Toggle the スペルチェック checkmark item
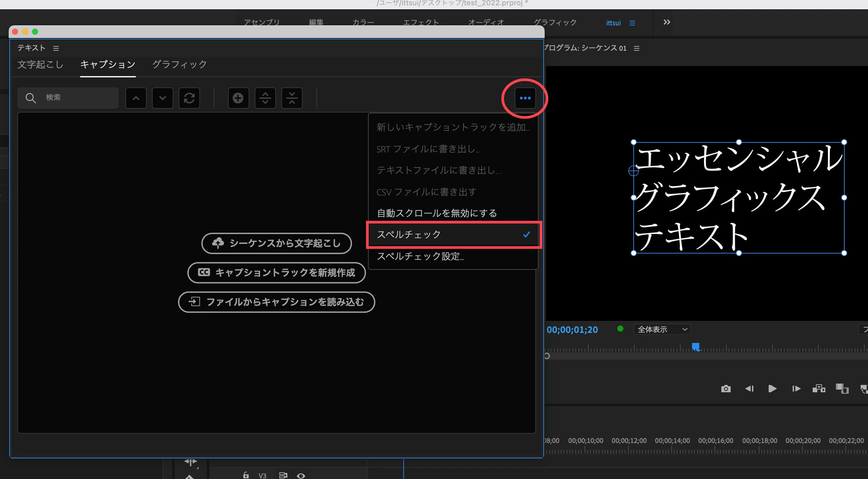 coord(454,234)
